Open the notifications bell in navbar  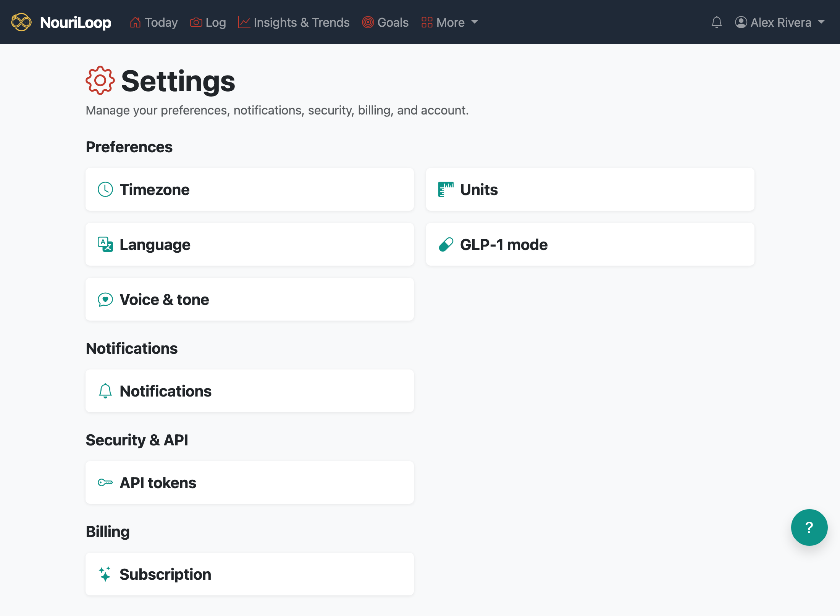tap(717, 23)
